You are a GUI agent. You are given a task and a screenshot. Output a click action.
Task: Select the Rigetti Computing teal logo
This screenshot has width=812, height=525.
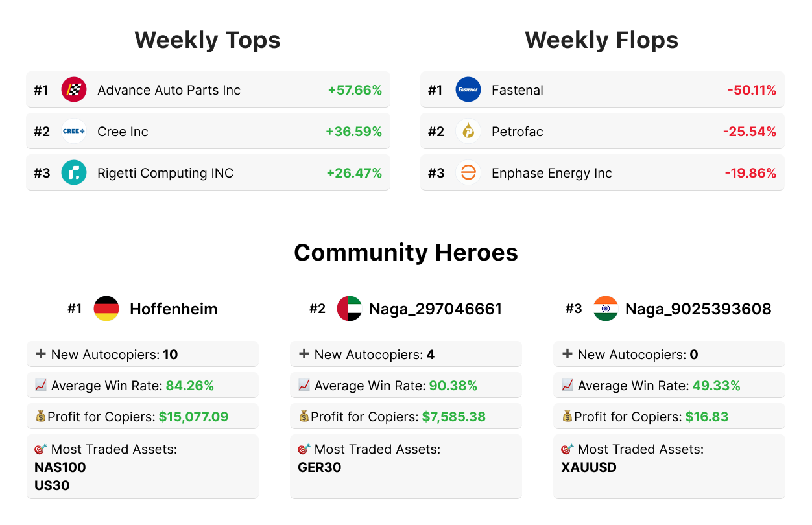[x=74, y=172]
